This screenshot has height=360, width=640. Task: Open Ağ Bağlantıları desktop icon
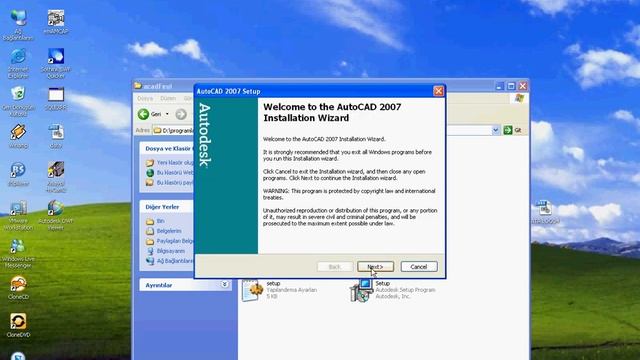(18, 24)
